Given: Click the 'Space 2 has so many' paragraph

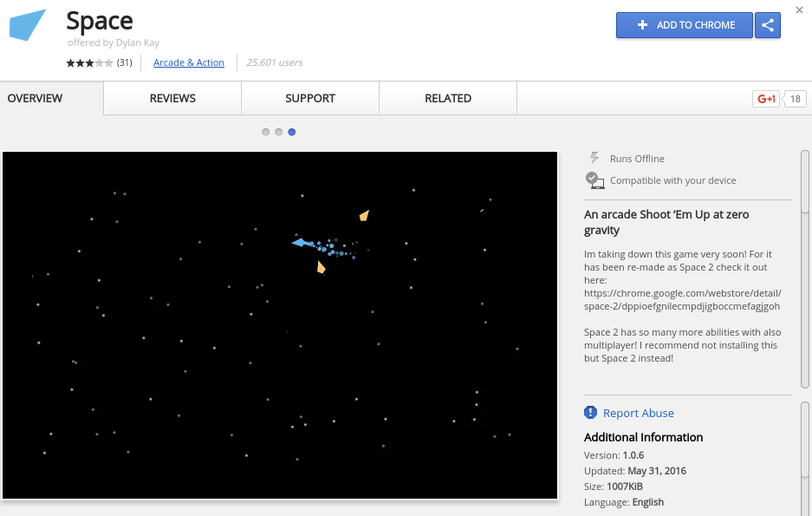Looking at the screenshot, I should click(683, 345).
